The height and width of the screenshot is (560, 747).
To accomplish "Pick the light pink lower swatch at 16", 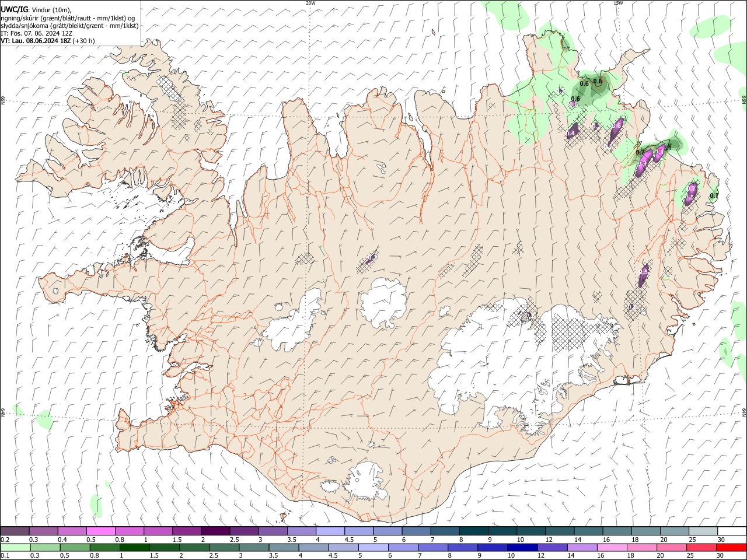I will pos(612,547).
